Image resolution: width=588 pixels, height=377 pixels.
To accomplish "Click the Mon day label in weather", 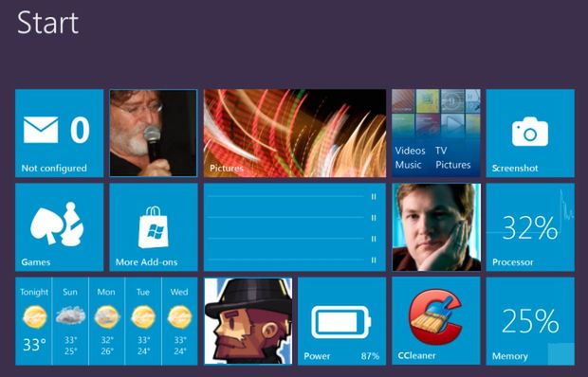I will 106,292.
